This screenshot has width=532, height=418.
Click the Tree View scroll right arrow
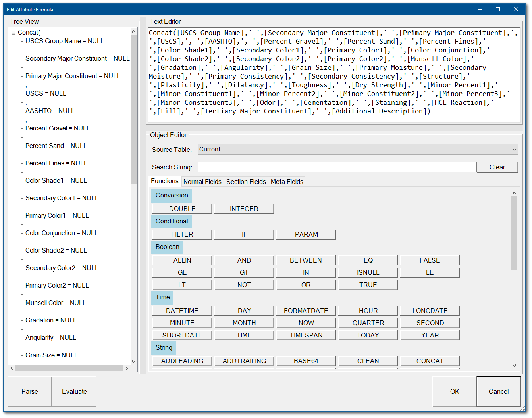(x=127, y=368)
